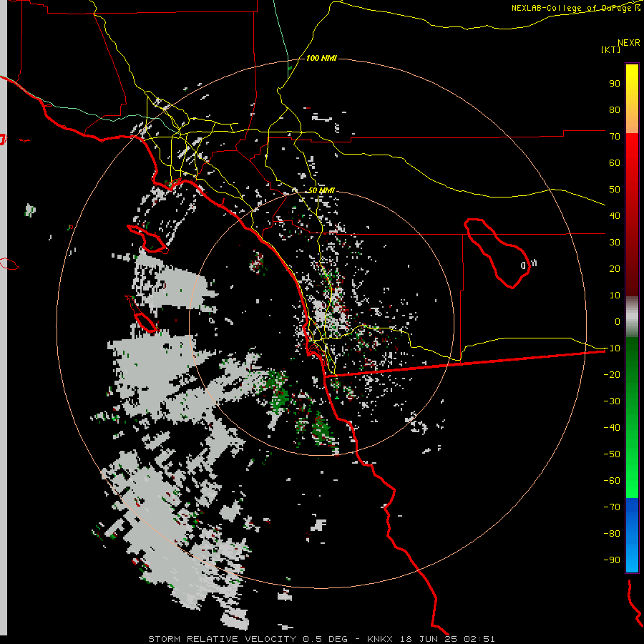The width and height of the screenshot is (644, 644).
Task: Click the product title text at the bottom
Action: click(x=321, y=639)
